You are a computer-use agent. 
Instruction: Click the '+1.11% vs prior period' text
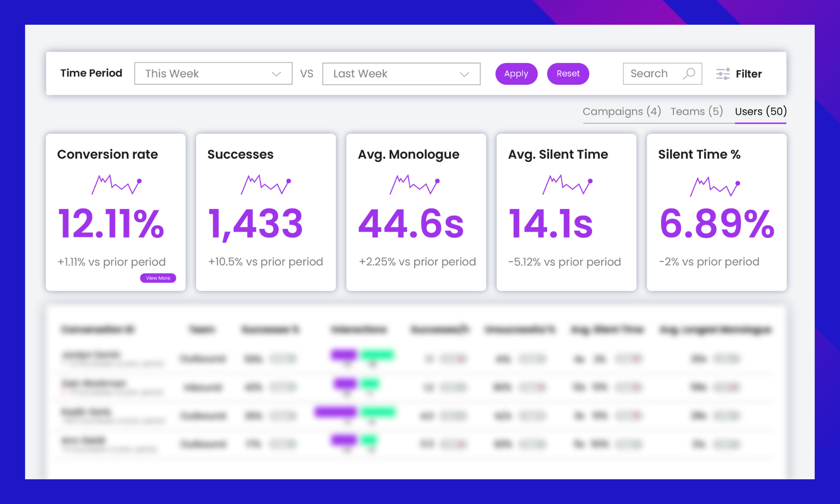click(x=112, y=262)
